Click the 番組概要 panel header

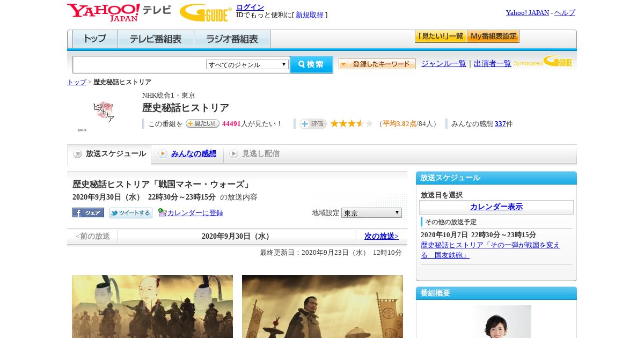pyautogui.click(x=496, y=293)
